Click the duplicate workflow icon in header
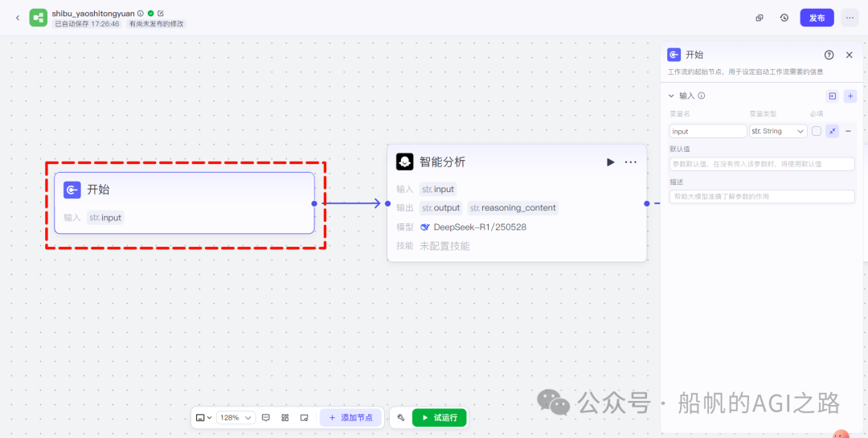868x438 pixels. coord(759,18)
